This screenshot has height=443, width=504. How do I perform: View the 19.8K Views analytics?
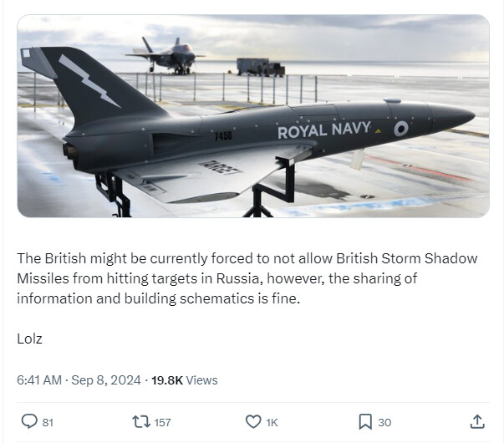[x=185, y=380]
